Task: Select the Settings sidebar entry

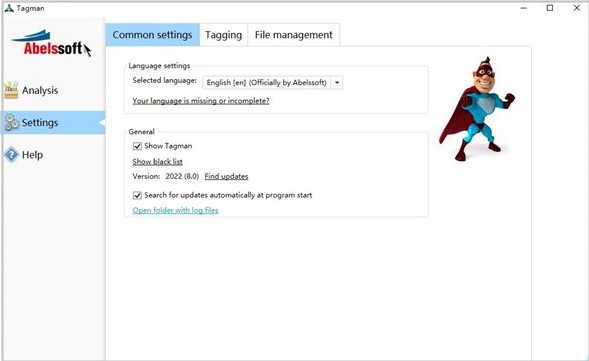Action: tap(54, 122)
